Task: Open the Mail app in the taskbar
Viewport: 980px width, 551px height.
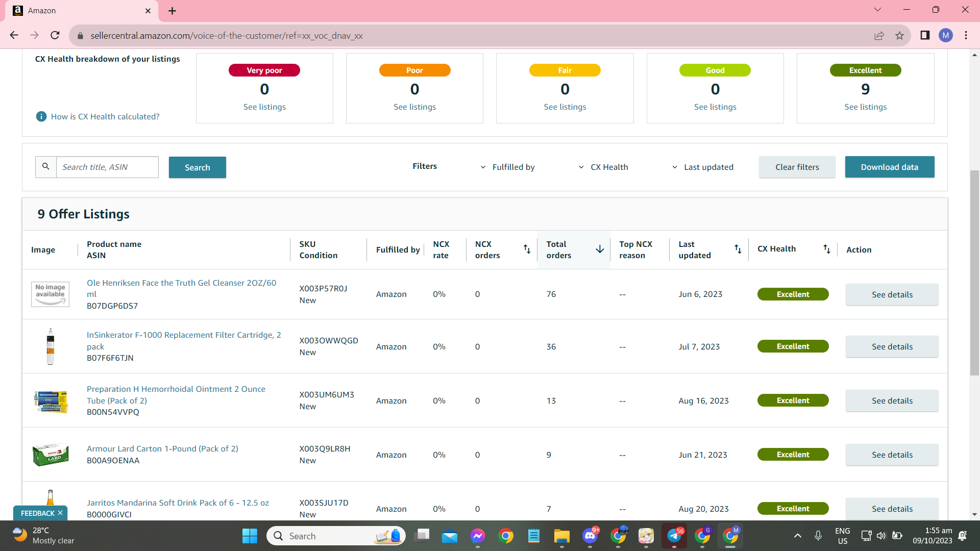Action: pyautogui.click(x=450, y=536)
